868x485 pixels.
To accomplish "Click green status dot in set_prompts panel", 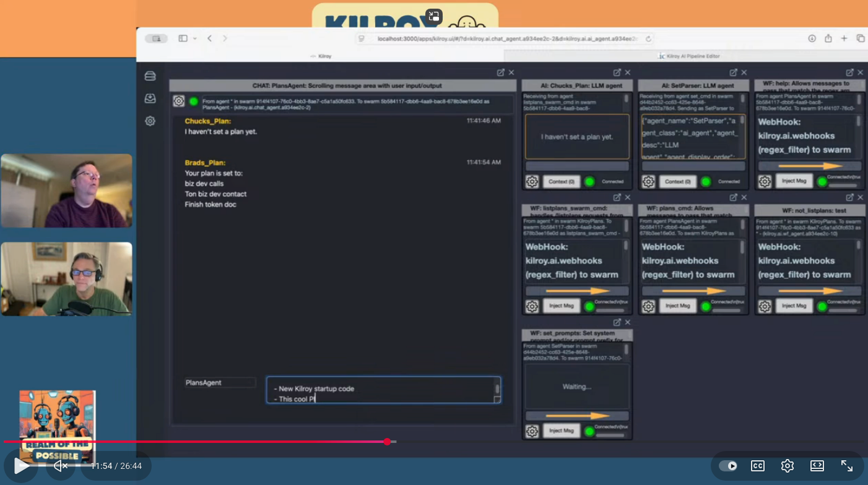I will point(589,431).
